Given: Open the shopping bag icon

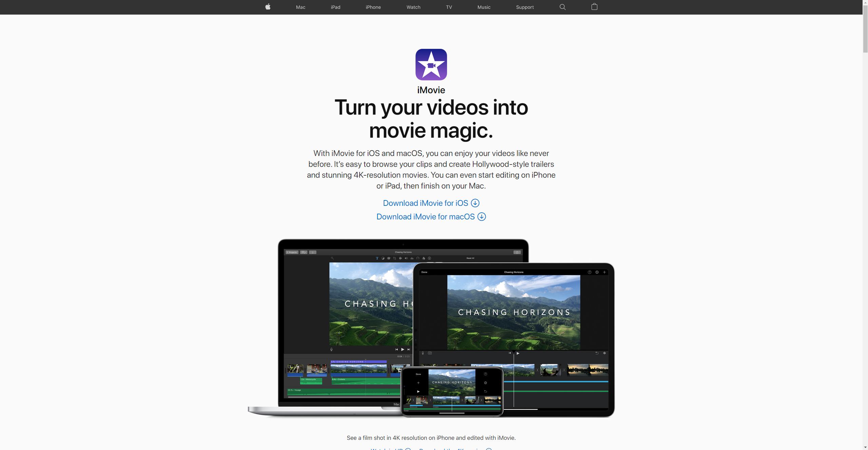Looking at the screenshot, I should pos(594,7).
